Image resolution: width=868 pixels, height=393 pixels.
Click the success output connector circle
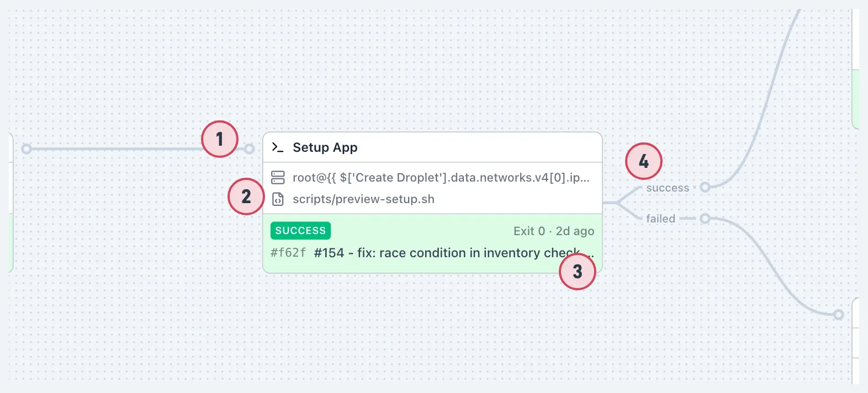705,187
